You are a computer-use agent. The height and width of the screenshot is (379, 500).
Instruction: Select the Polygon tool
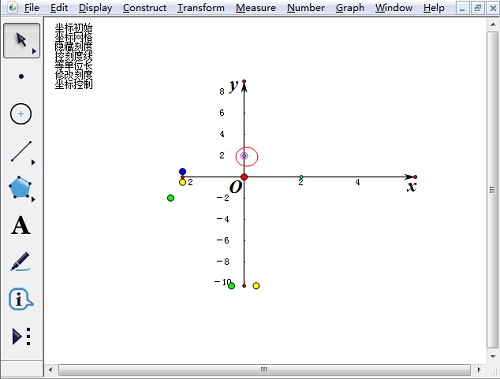[20, 188]
